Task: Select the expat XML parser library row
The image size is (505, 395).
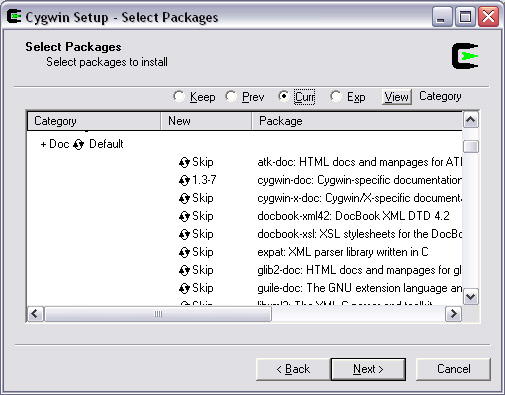Action: point(343,252)
